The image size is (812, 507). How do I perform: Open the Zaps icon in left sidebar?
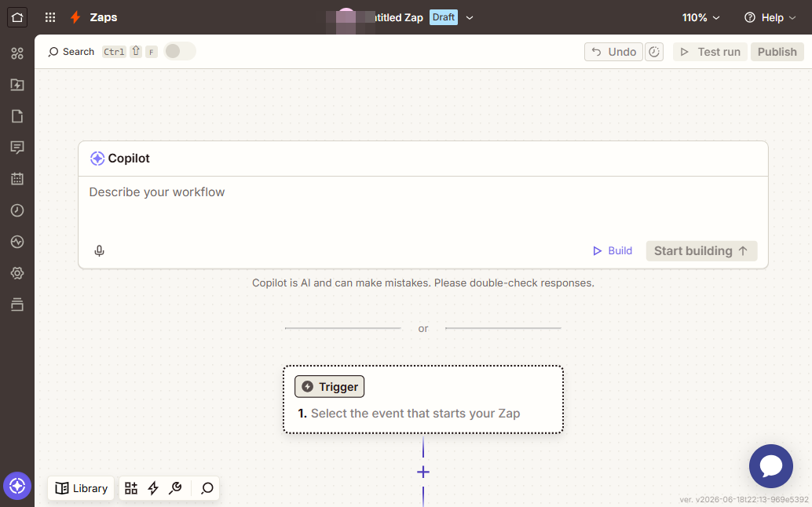[x=17, y=85]
